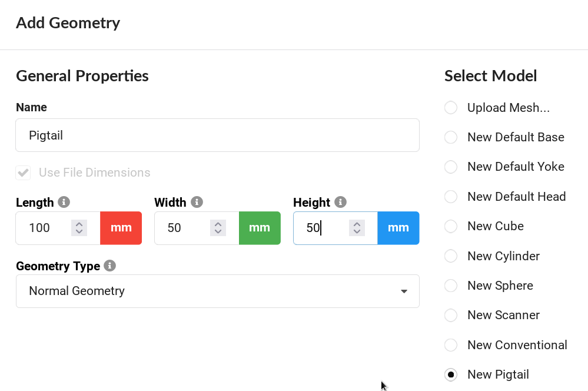The image size is (588, 391).
Task: Click the Name input field containing Pigtail
Action: pos(217,135)
